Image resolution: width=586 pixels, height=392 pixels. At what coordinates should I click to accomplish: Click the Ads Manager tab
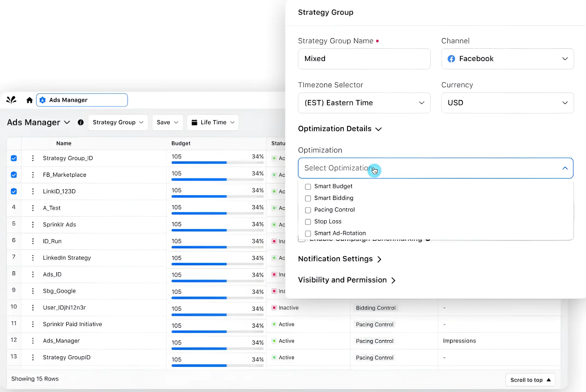[82, 100]
